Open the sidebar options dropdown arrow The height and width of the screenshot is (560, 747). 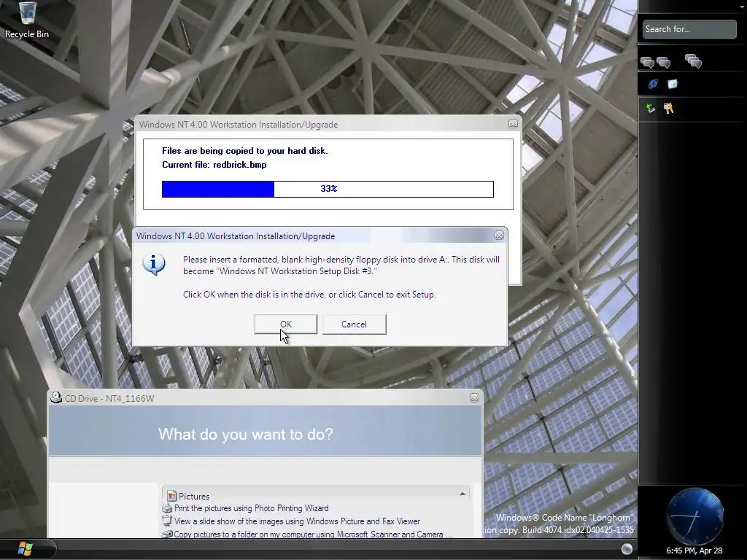pos(742,6)
